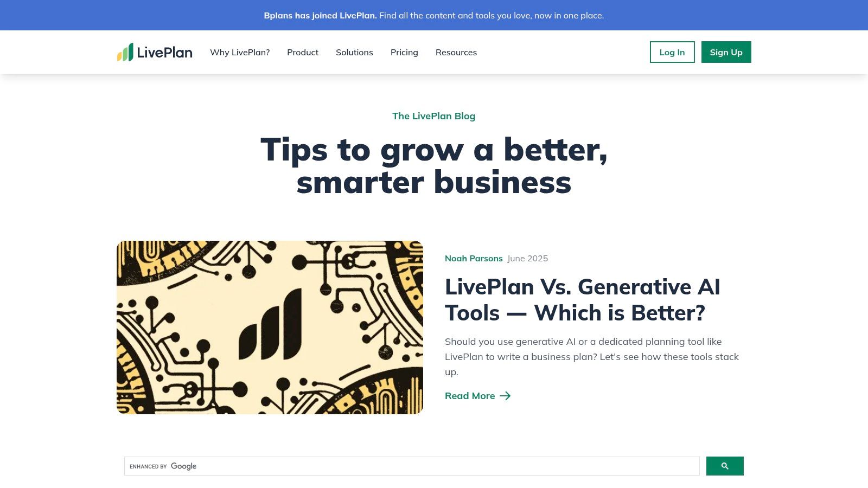Viewport: 868px width, 488px height.
Task: Click the Google logo inside the search bar
Action: click(183, 466)
